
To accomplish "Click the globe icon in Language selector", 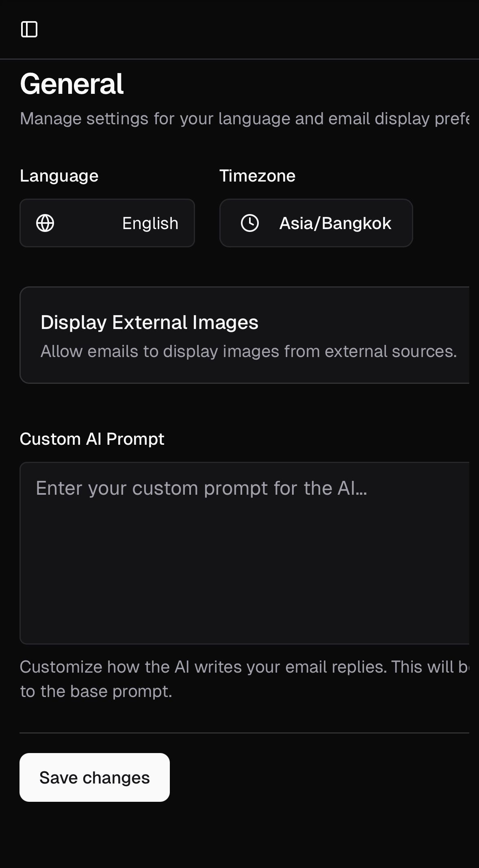I will coord(45,223).
